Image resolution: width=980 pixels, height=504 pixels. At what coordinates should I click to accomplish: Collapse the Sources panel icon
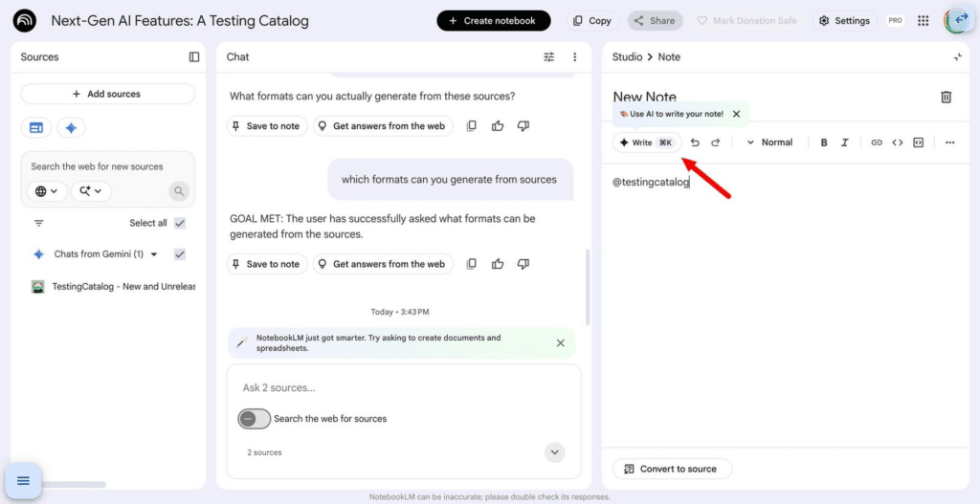(194, 56)
